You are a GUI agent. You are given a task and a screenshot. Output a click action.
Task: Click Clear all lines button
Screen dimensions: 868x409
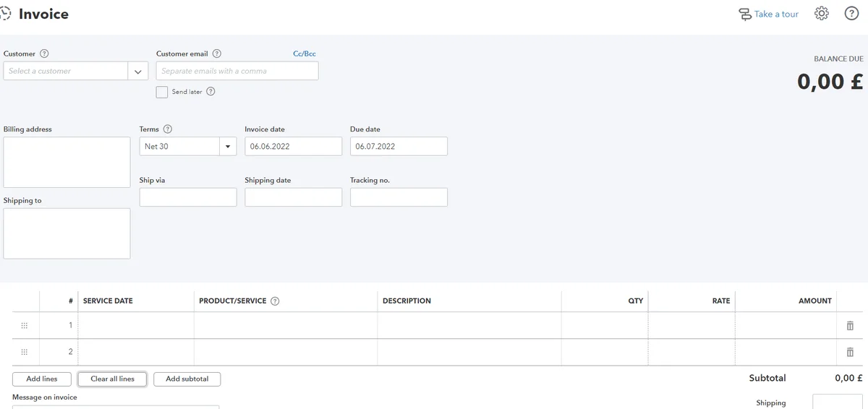click(x=112, y=379)
